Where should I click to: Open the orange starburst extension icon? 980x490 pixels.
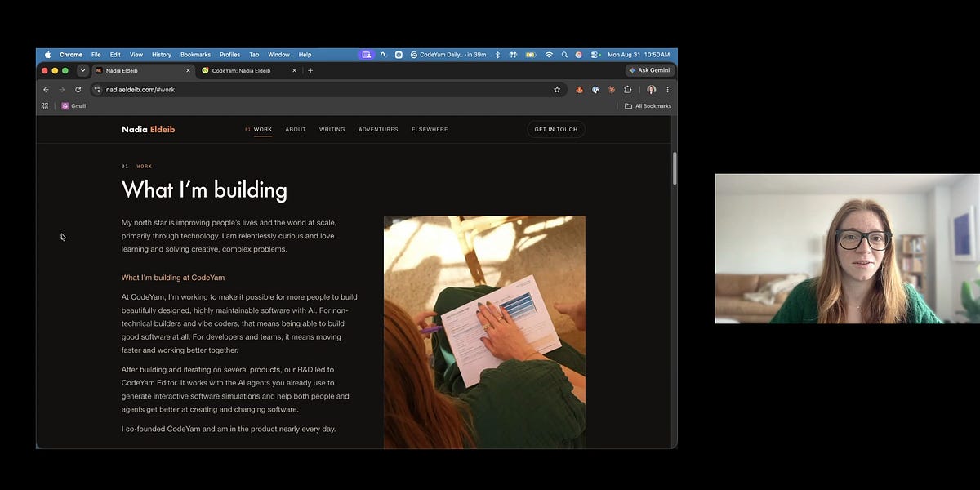[612, 90]
